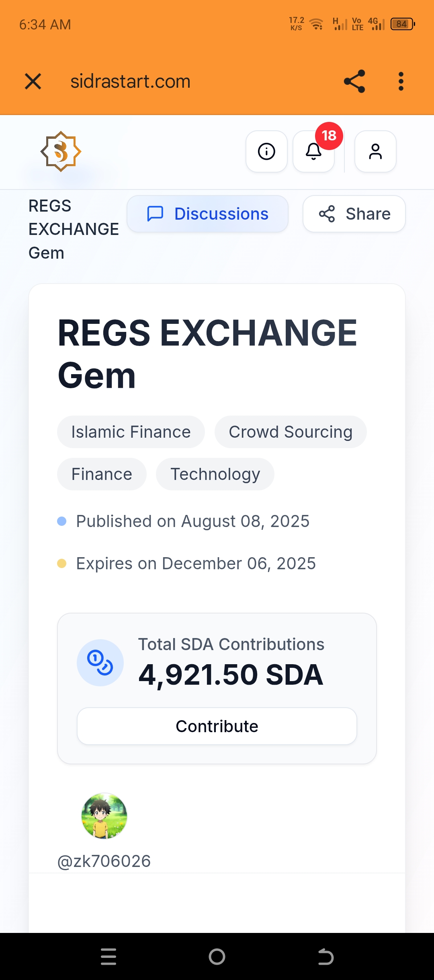
Task: Open the info circle icon button
Action: (266, 152)
